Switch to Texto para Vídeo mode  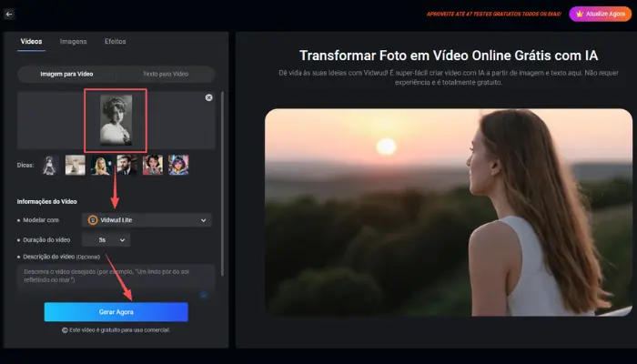166,73
